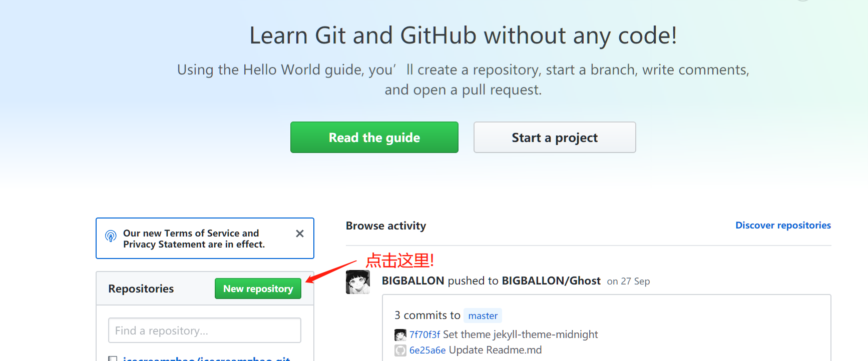Viewport: 868px width, 361px height.
Task: Click avatar beside commit 6e25a6e
Action: [400, 350]
